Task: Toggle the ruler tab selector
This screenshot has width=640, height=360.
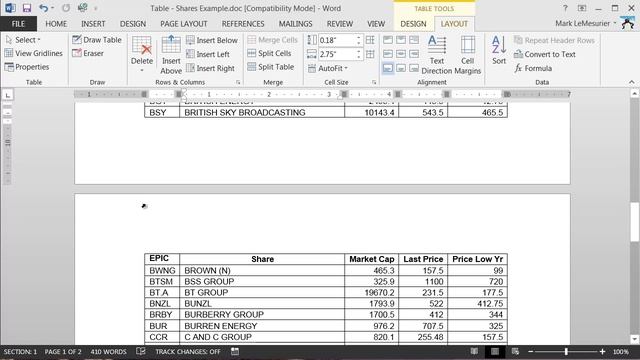Action: pos(8,95)
